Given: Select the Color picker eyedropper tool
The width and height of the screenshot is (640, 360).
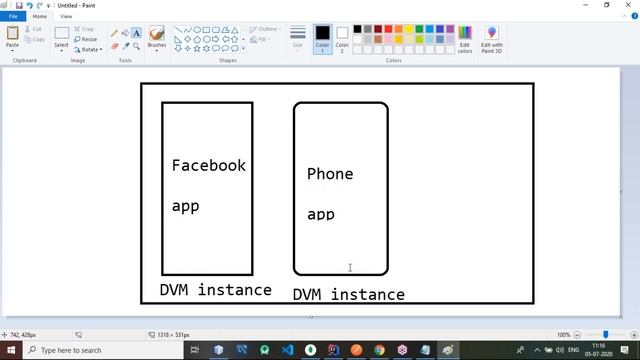Looking at the screenshot, I should pos(125,46).
